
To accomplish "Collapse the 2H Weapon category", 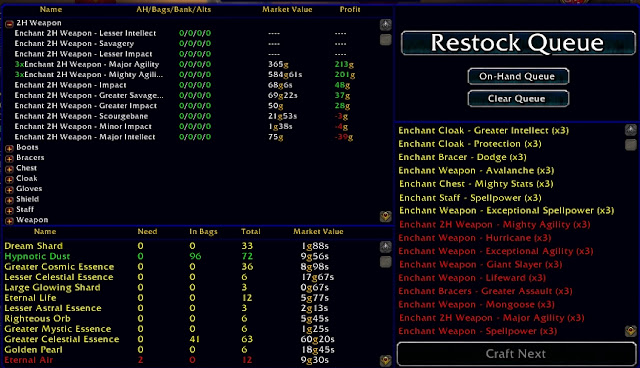I will click(x=9, y=24).
